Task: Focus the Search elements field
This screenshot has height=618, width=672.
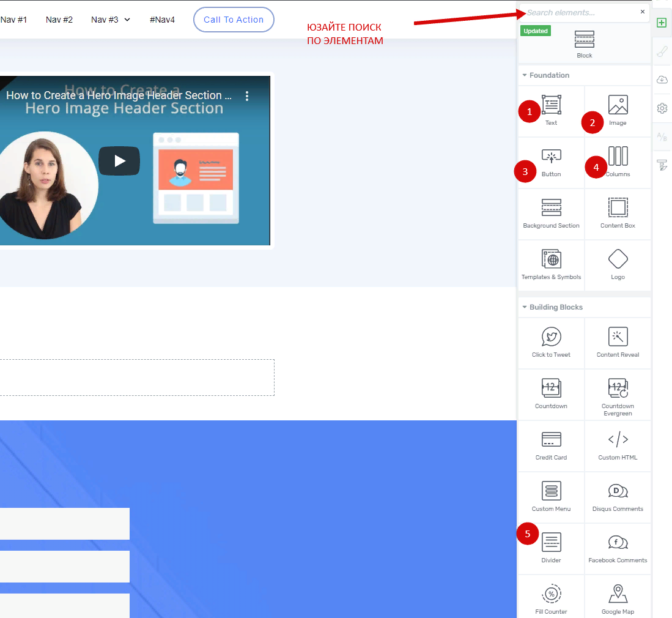Action: pyautogui.click(x=581, y=12)
